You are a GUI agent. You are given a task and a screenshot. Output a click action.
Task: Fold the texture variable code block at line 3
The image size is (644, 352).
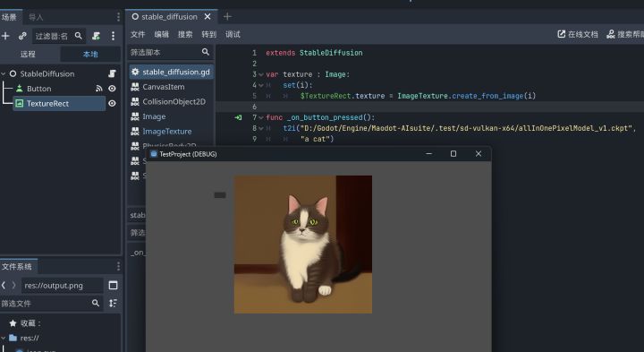click(x=261, y=74)
